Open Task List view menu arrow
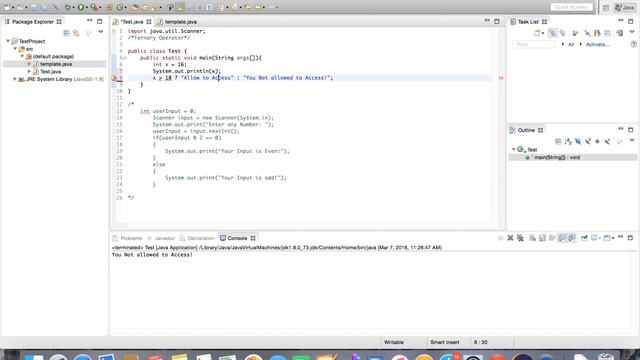 (632, 32)
